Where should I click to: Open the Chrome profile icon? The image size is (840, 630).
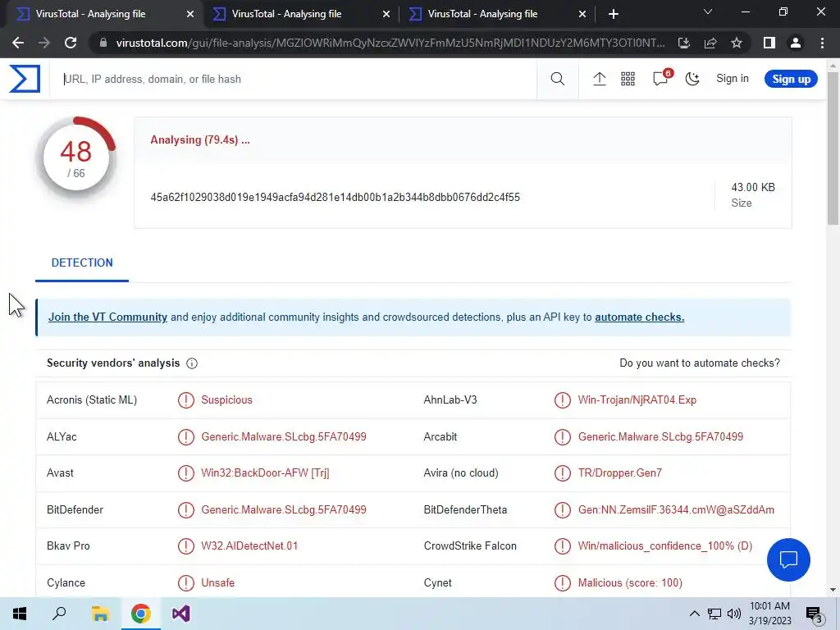pyautogui.click(x=796, y=43)
